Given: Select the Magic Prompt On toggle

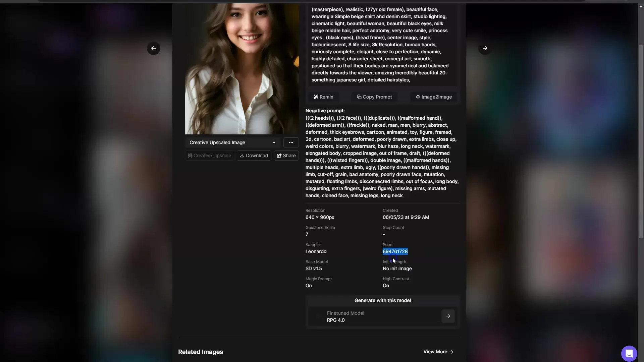Looking at the screenshot, I should tap(308, 286).
